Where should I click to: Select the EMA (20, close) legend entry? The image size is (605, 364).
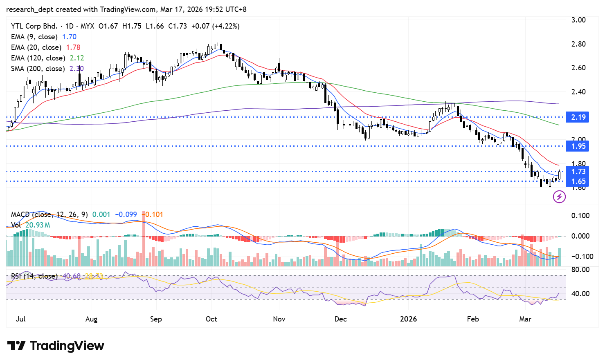pyautogui.click(x=36, y=47)
